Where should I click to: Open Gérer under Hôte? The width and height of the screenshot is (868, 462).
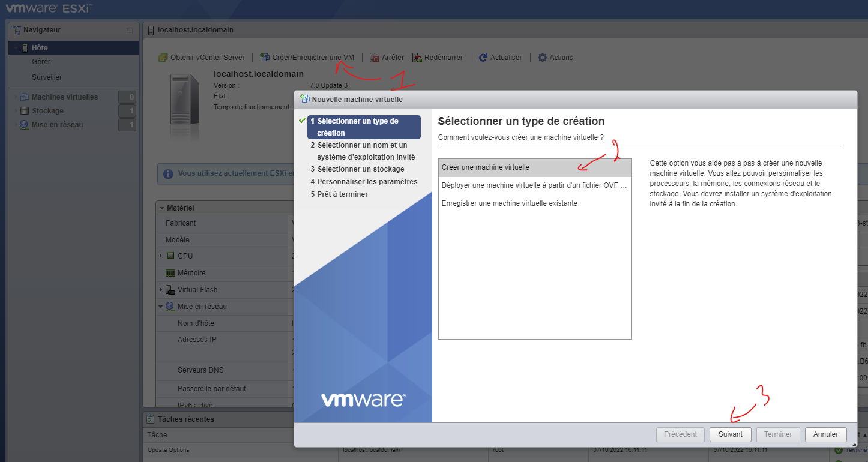[41, 62]
